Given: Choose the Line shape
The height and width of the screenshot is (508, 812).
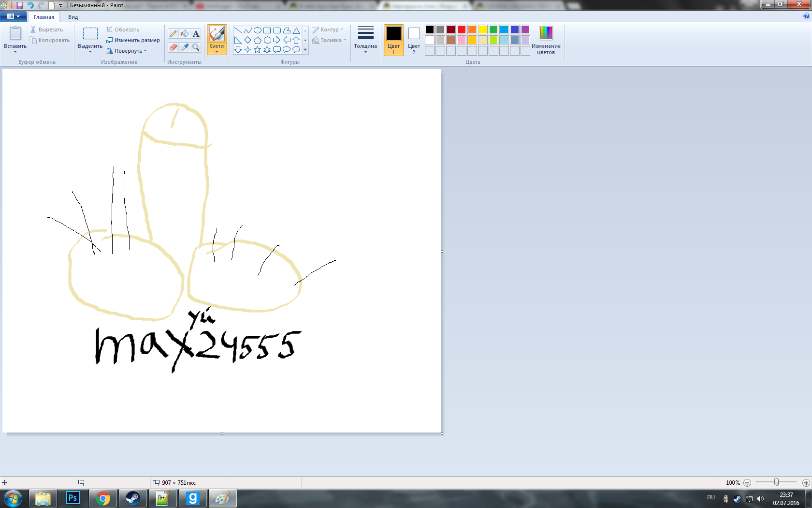Looking at the screenshot, I should 238,30.
